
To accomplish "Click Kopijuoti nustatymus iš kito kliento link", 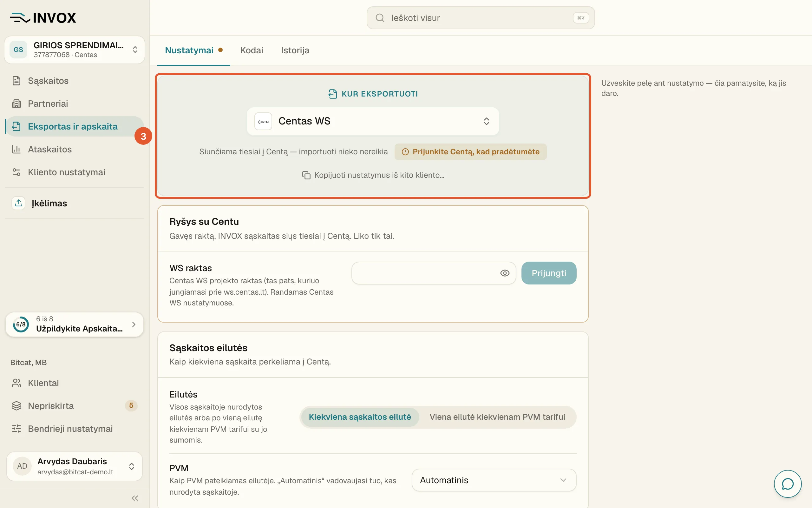I will tap(373, 175).
